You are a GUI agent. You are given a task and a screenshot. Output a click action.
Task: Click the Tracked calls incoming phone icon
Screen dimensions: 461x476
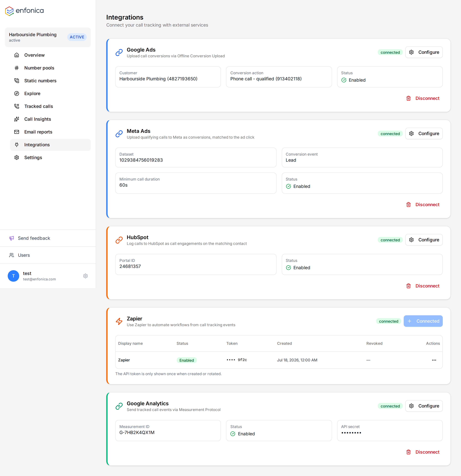16,106
